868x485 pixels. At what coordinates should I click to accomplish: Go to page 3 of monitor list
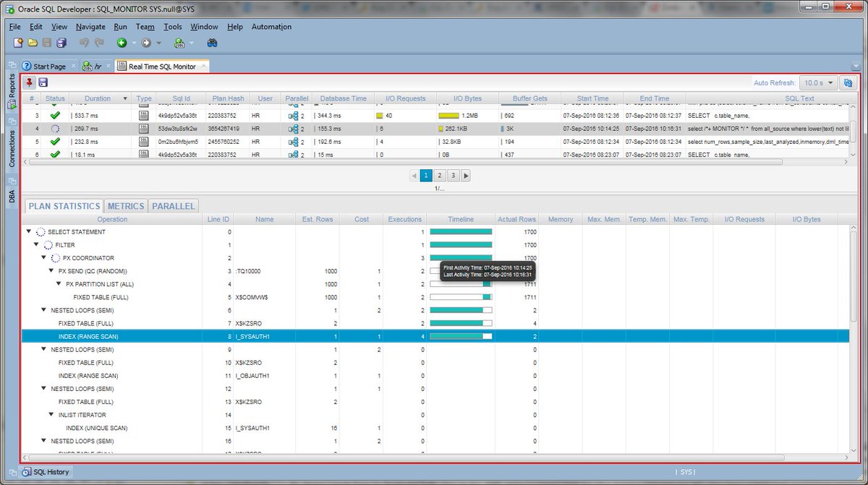pyautogui.click(x=452, y=175)
